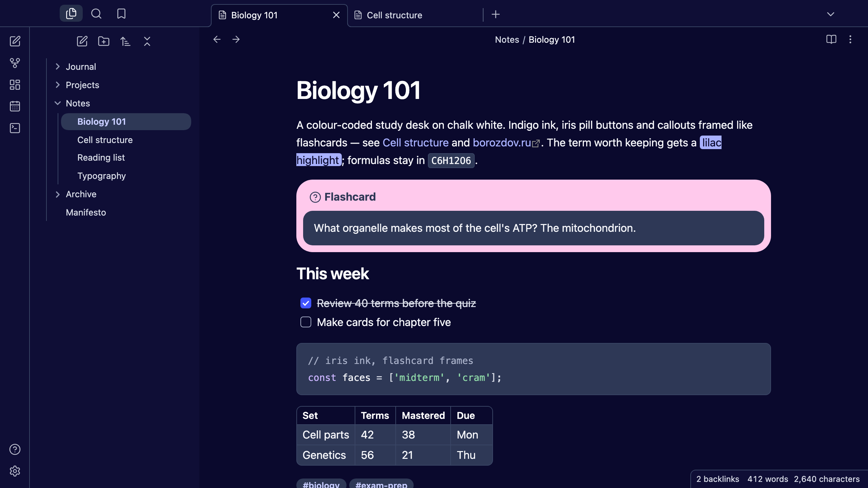Open the help icon
This screenshot has height=488, width=868.
pyautogui.click(x=15, y=449)
